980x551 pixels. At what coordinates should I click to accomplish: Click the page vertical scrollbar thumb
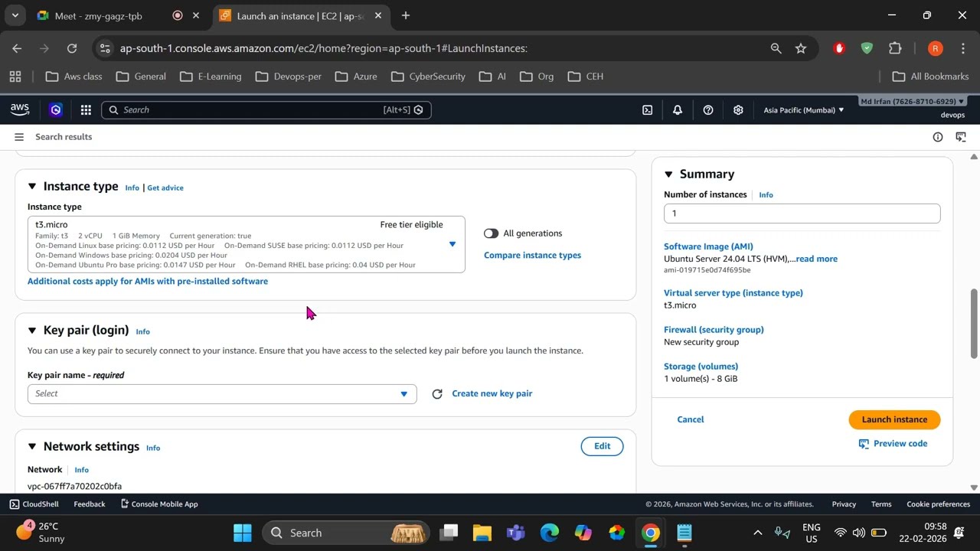tap(974, 323)
